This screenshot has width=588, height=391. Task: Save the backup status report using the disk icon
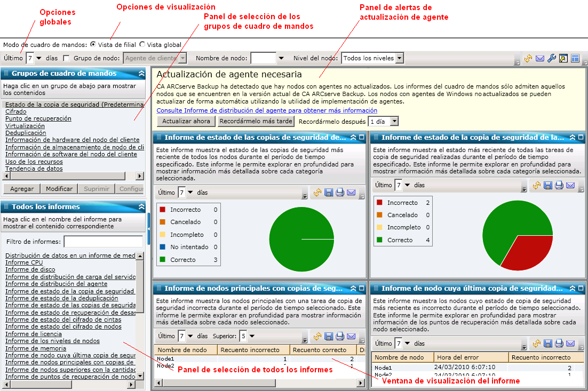pyautogui.click(x=329, y=193)
